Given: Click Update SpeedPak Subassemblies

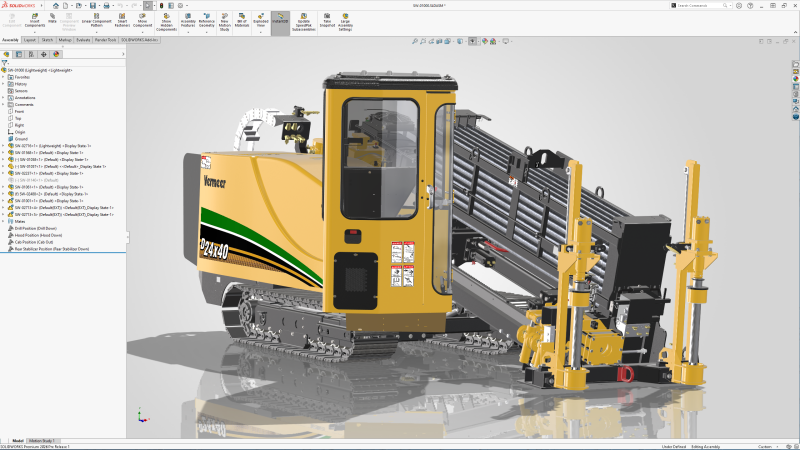Looking at the screenshot, I should [x=304, y=22].
